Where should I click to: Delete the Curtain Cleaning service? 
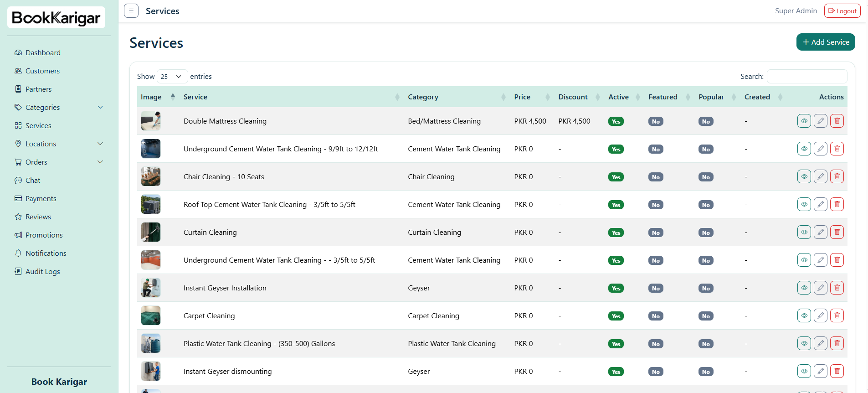click(837, 232)
